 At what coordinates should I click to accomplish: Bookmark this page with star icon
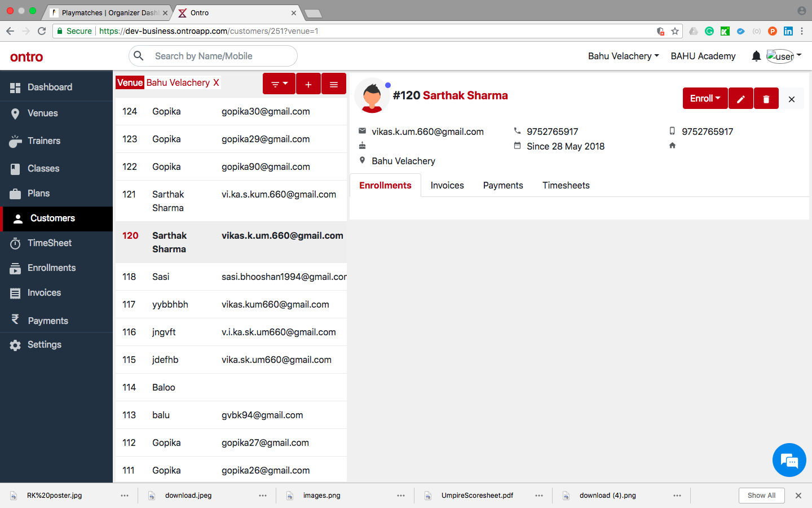[x=675, y=31]
